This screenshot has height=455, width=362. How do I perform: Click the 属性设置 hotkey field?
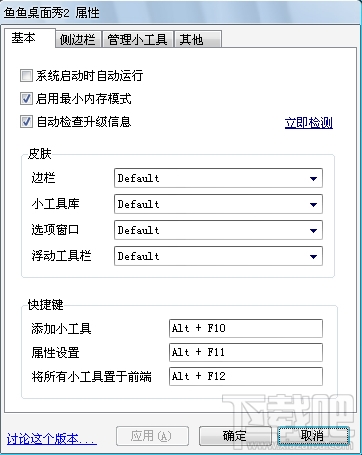pyautogui.click(x=246, y=352)
